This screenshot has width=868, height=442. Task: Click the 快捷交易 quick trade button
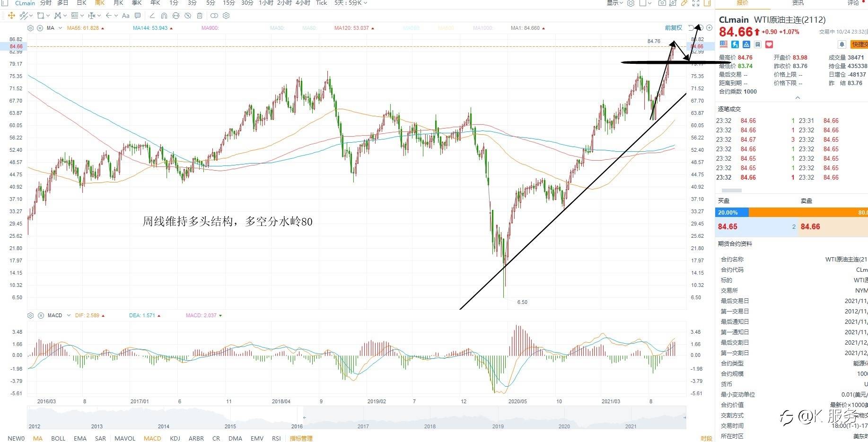click(x=859, y=44)
